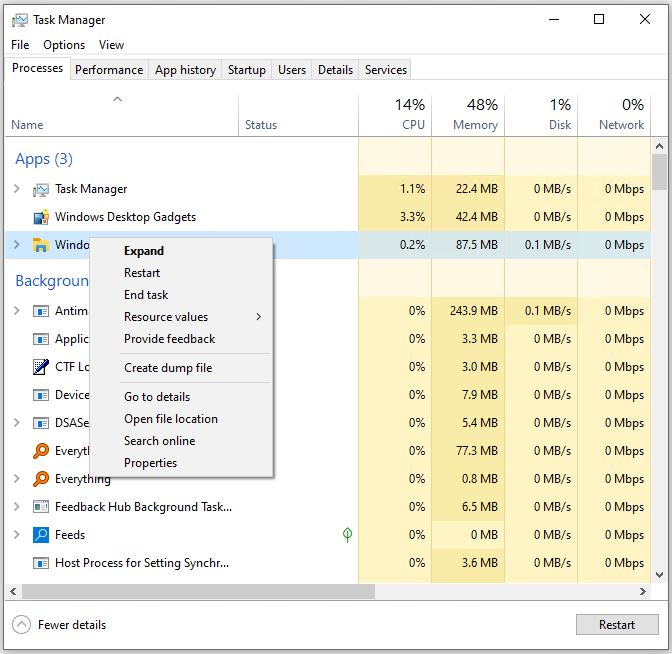
Task: Sort by the Network column header
Action: coord(614,116)
